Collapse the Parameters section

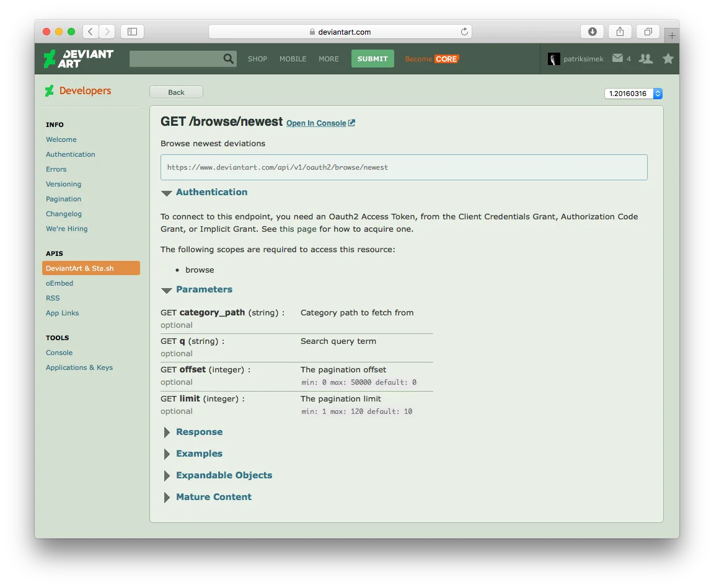167,291
